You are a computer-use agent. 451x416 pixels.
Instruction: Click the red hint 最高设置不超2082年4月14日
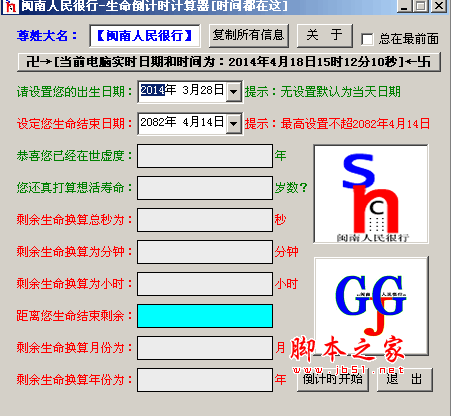point(355,124)
